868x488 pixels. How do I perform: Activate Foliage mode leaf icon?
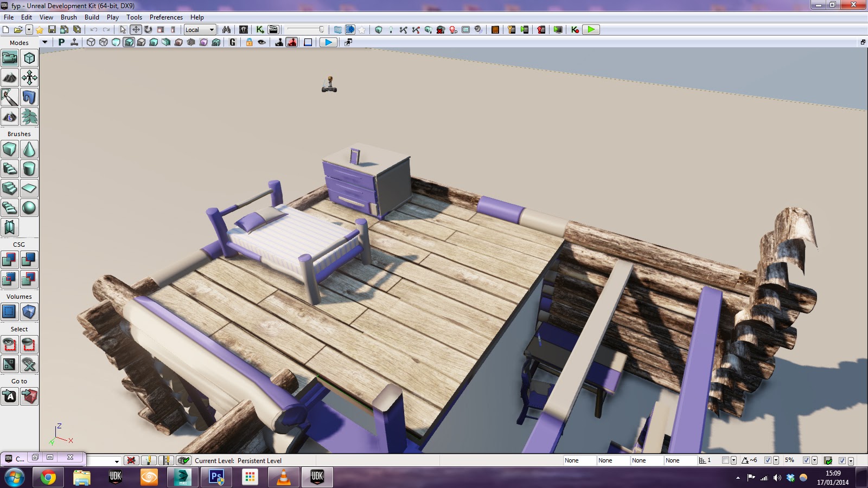(29, 117)
